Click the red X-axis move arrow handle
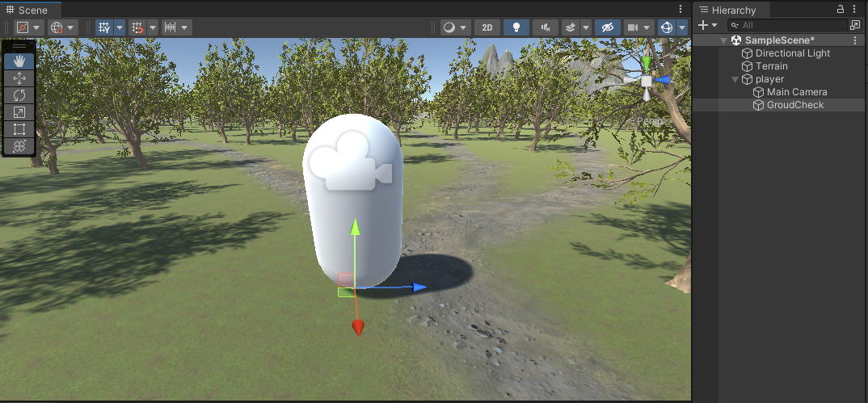 point(358,328)
